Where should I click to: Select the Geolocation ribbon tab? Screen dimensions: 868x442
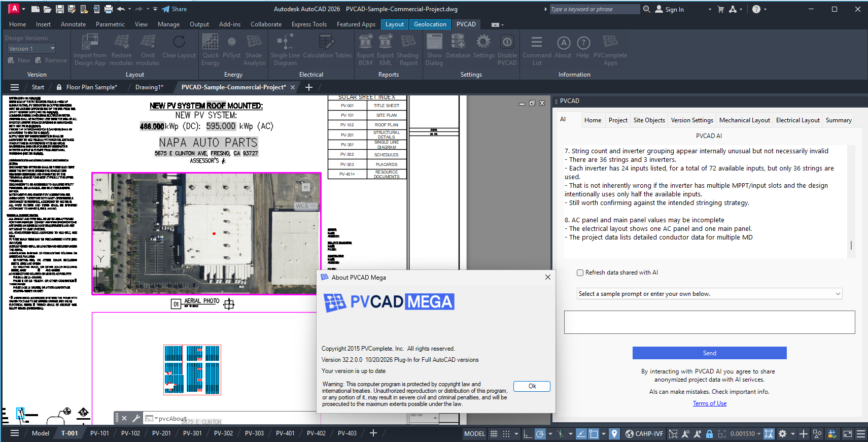coord(430,24)
